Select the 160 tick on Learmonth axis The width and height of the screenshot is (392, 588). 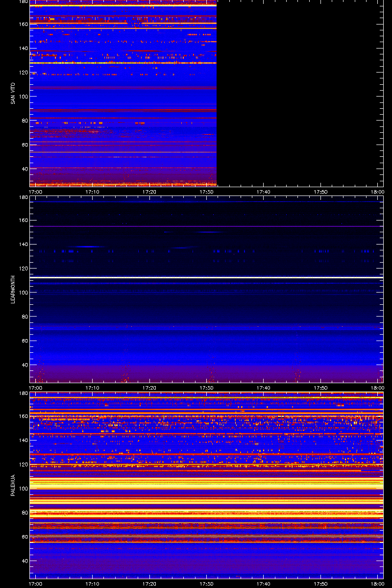pos(23,220)
